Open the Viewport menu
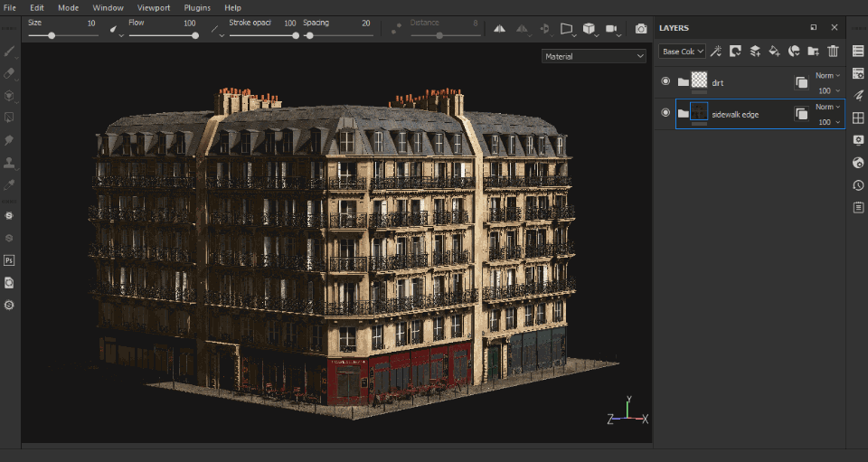The width and height of the screenshot is (868, 462). 153,7
